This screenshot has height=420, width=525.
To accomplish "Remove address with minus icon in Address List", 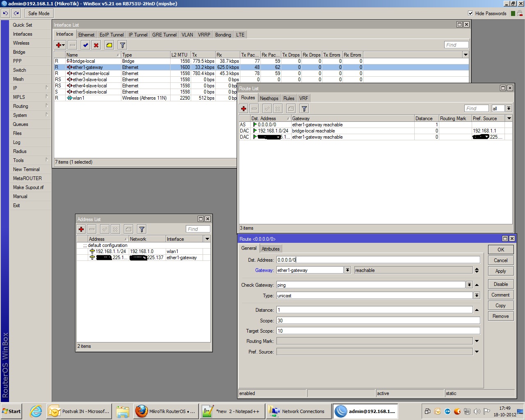I will (x=92, y=229).
